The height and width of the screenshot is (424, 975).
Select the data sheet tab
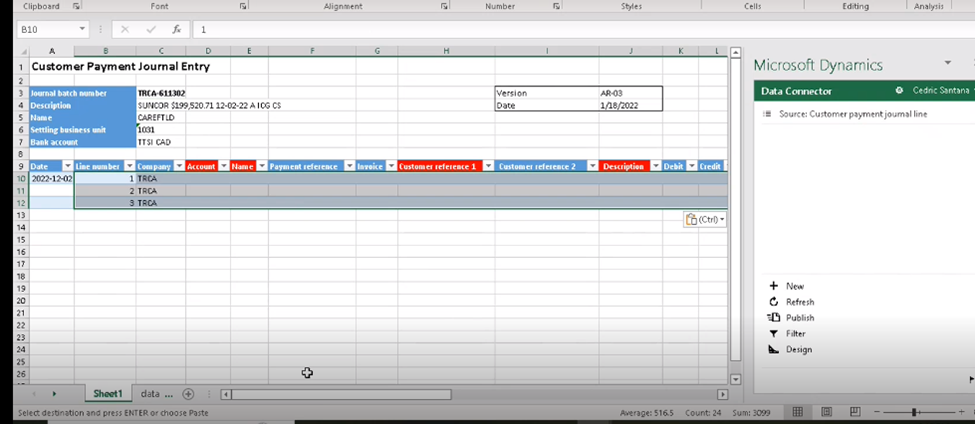click(x=155, y=394)
